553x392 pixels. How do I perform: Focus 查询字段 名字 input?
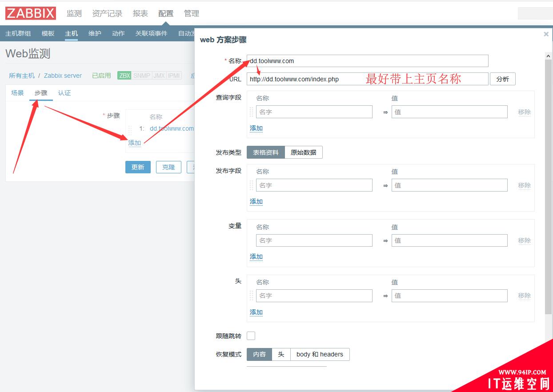coord(314,112)
